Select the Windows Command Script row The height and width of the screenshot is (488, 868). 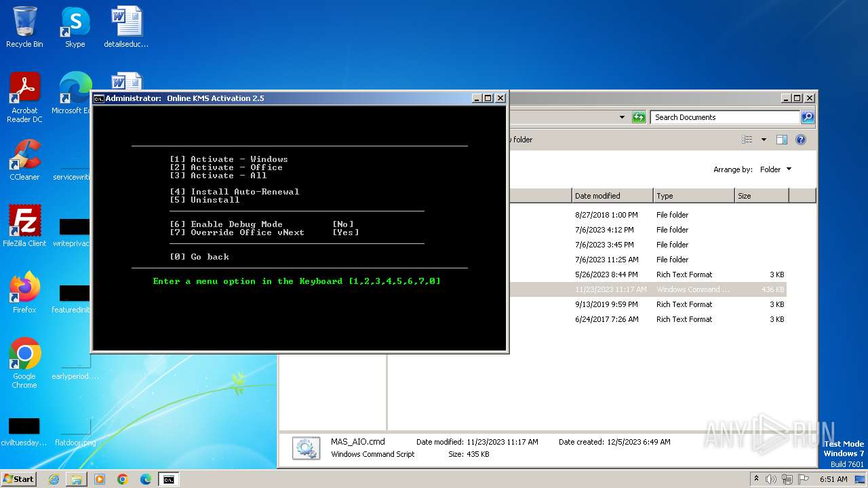pyautogui.click(x=648, y=289)
